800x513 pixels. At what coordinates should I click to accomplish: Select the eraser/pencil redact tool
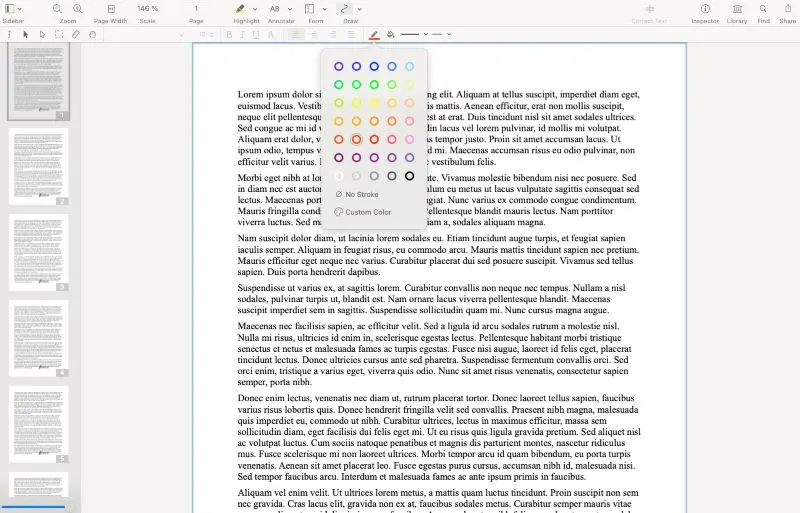click(x=76, y=34)
